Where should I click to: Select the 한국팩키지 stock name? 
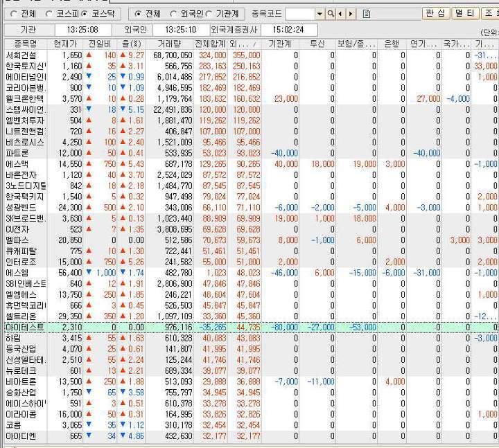click(x=24, y=197)
